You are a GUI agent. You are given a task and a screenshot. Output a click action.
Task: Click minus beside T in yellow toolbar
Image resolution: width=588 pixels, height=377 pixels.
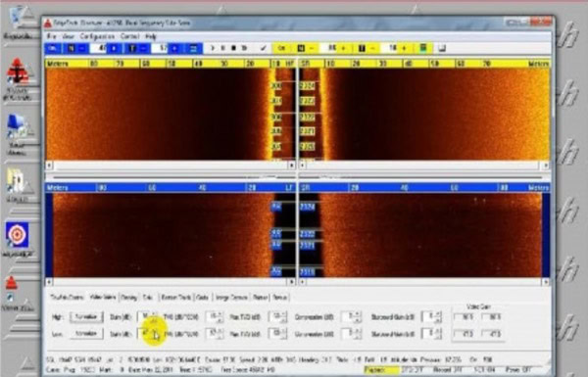(372, 48)
